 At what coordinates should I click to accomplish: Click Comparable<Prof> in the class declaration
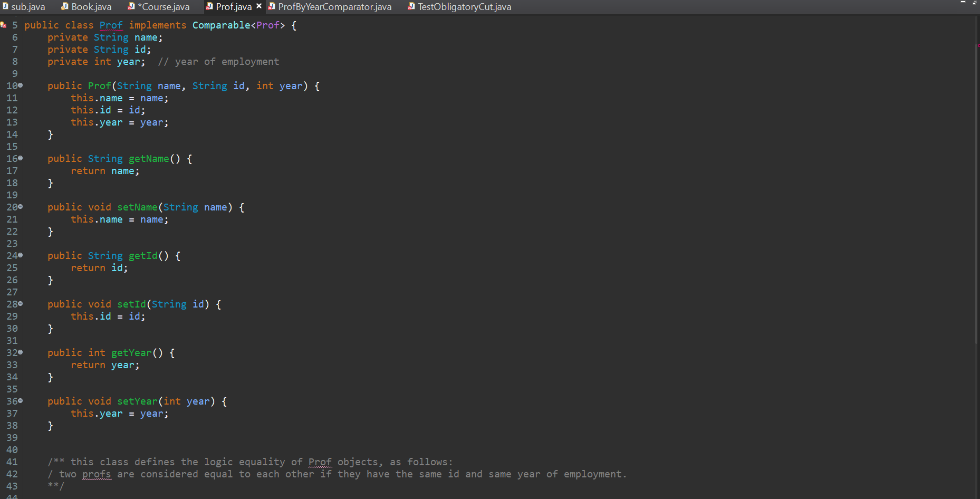(x=238, y=25)
